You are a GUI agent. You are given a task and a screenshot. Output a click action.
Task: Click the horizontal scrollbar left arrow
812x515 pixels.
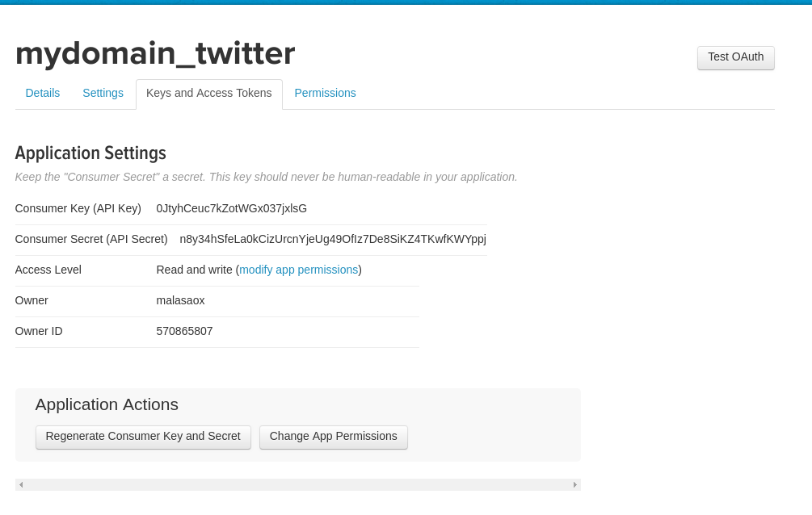(21, 485)
